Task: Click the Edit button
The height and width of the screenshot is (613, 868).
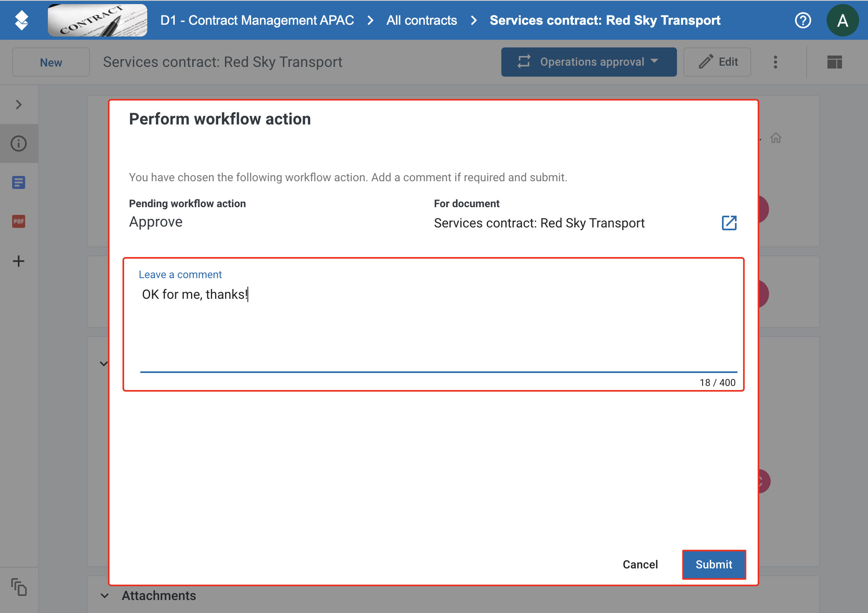Action: (717, 62)
